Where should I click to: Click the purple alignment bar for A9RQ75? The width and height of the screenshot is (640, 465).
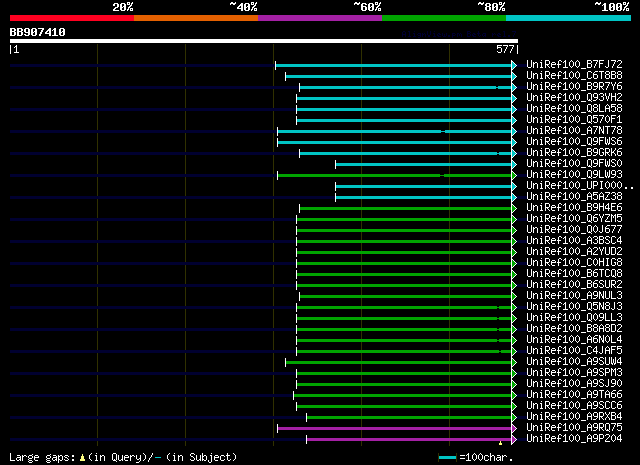coord(395,428)
